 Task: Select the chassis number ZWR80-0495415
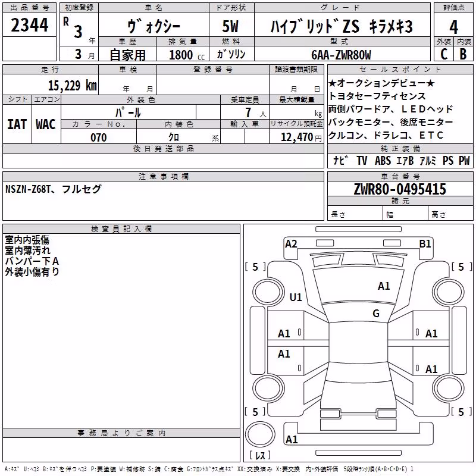[x=400, y=189]
